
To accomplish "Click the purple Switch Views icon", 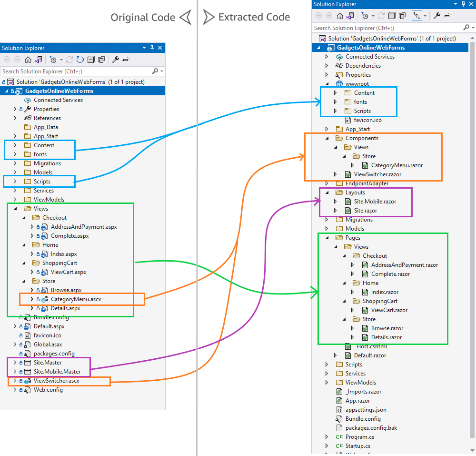I will click(x=37, y=60).
